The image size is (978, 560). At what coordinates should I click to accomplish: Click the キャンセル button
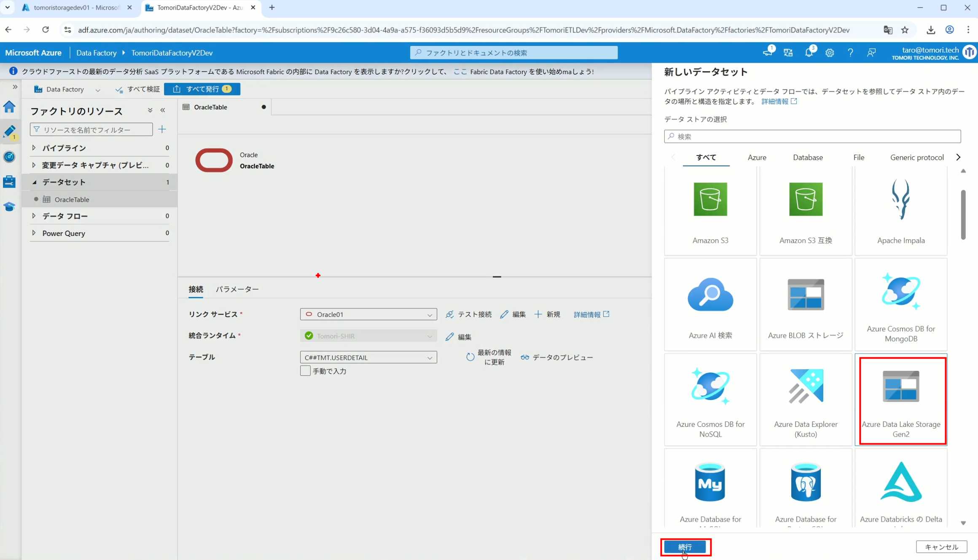point(941,547)
